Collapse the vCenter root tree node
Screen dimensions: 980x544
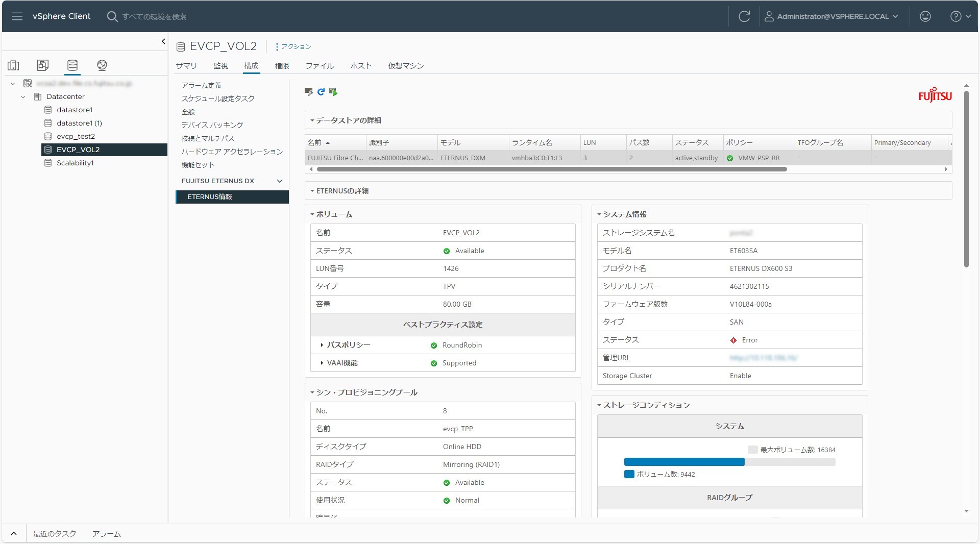pyautogui.click(x=13, y=83)
